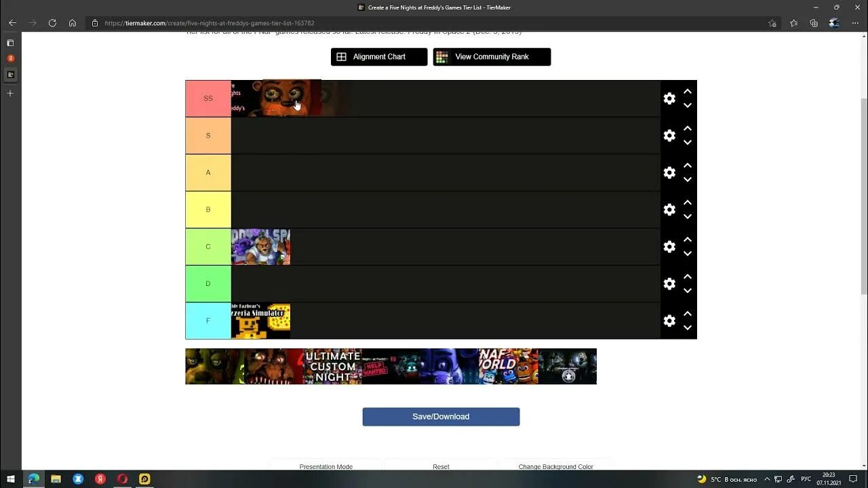This screenshot has width=868, height=488.
Task: Open Windows Start menu
Action: (x=11, y=479)
